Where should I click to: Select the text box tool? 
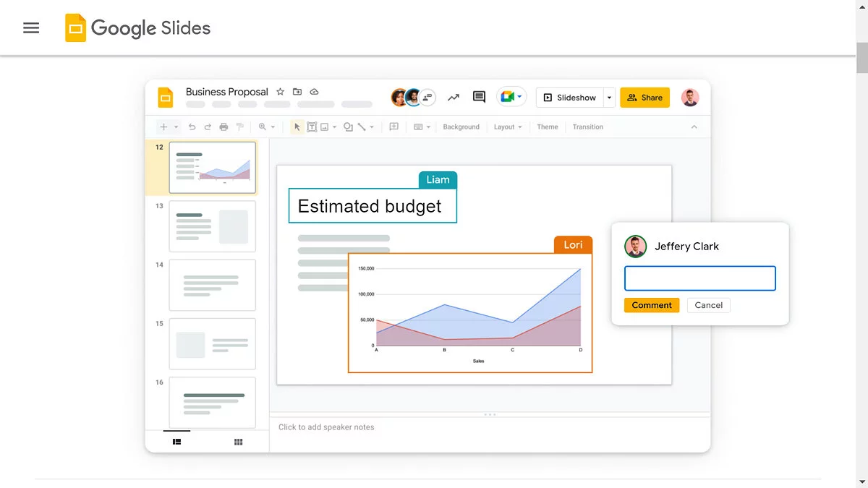(312, 127)
